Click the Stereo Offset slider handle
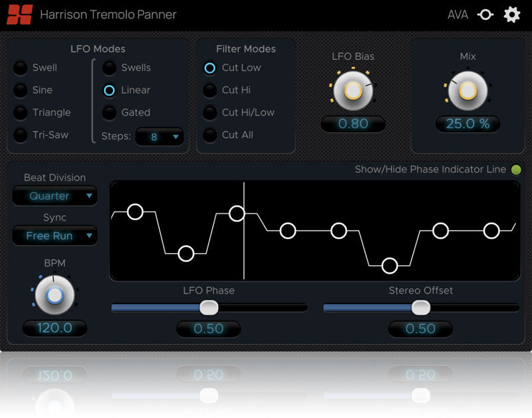The width and height of the screenshot is (532, 418). [421, 308]
